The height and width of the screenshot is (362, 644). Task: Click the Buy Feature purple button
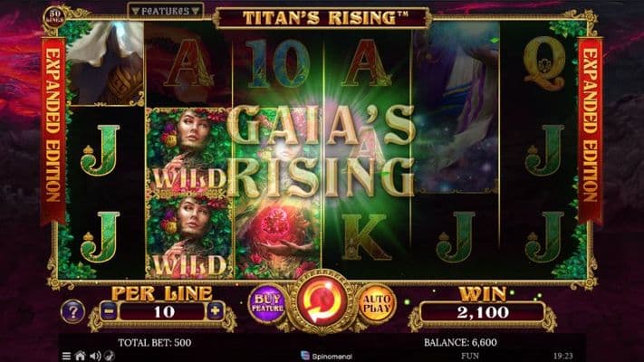[267, 304]
